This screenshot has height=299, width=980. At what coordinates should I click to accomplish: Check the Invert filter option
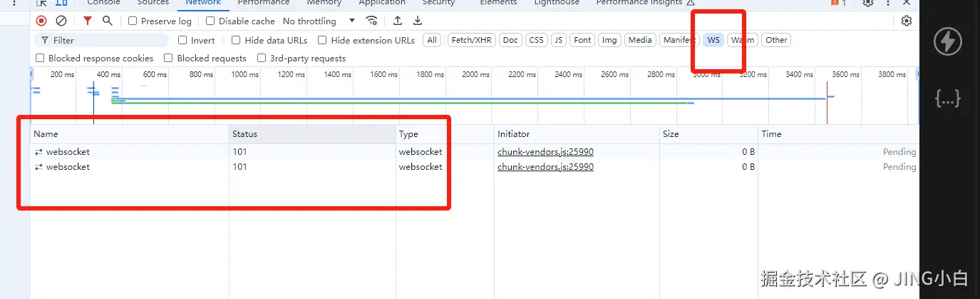point(182,40)
